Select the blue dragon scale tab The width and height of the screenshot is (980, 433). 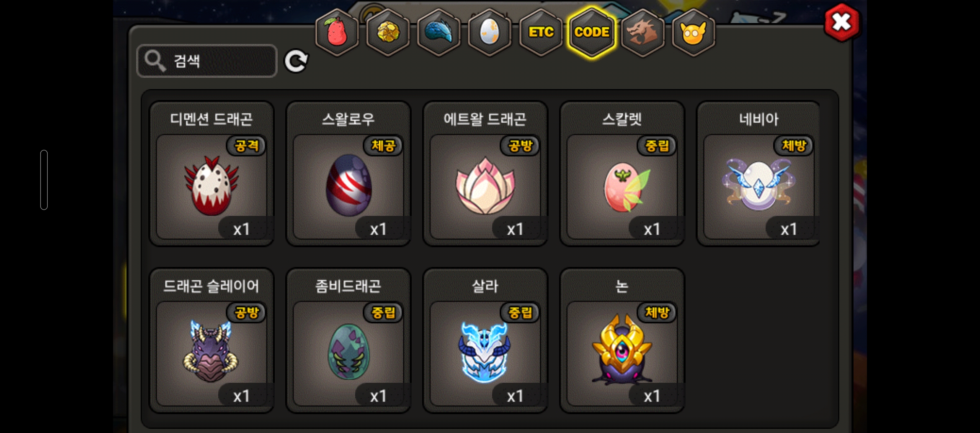tap(439, 32)
